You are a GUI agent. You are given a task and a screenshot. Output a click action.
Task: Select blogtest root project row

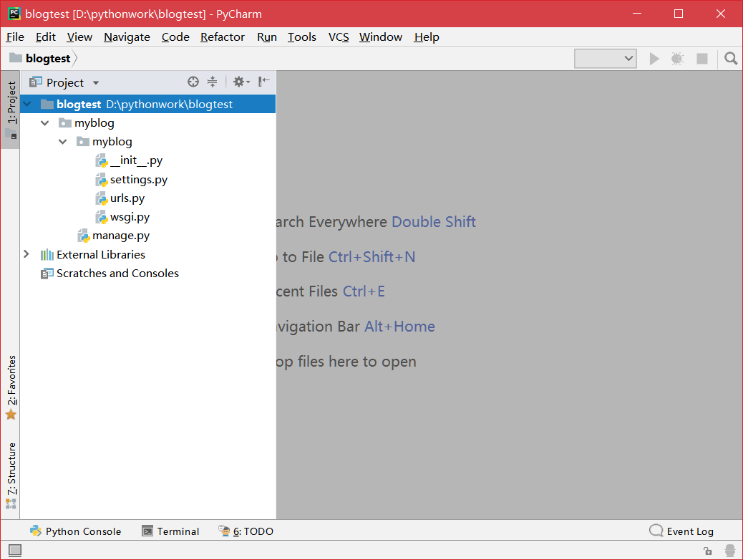148,105
